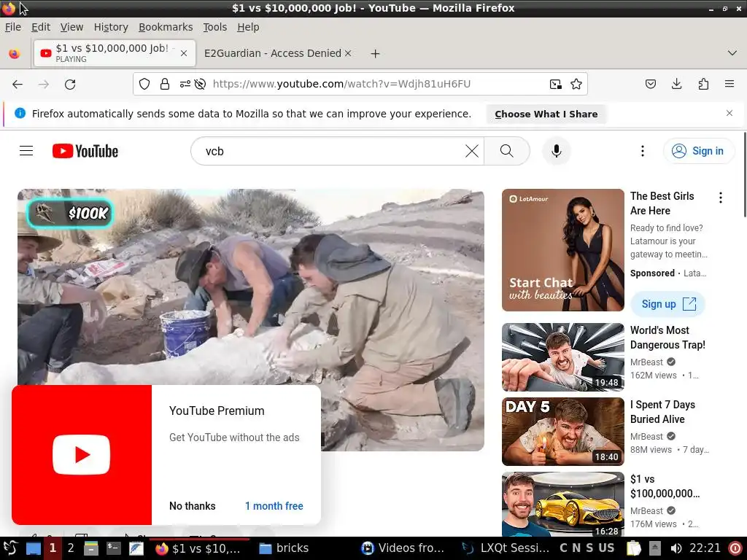The height and width of the screenshot is (560, 747).
Task: Open the Bookmarks menu
Action: (166, 27)
